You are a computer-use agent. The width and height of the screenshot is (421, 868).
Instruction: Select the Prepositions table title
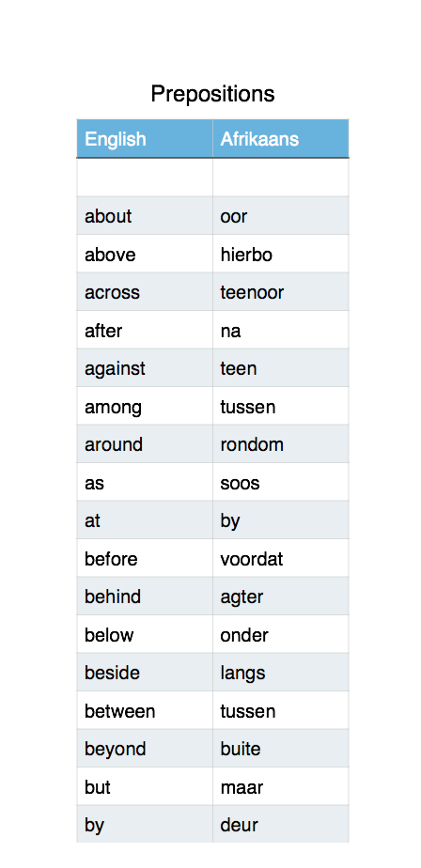coord(212,94)
